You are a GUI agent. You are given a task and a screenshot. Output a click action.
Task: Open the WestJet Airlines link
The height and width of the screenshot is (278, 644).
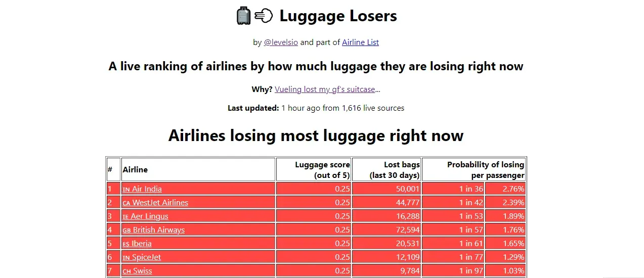(155, 203)
